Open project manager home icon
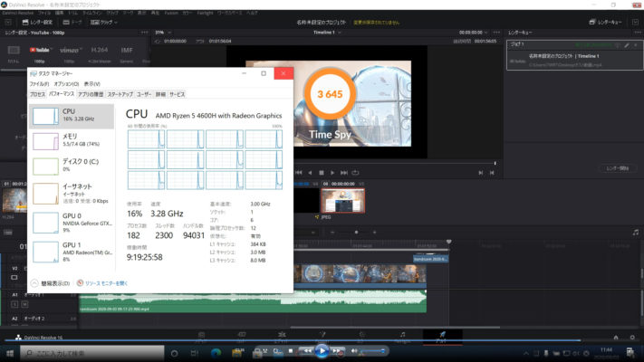 coord(616,338)
